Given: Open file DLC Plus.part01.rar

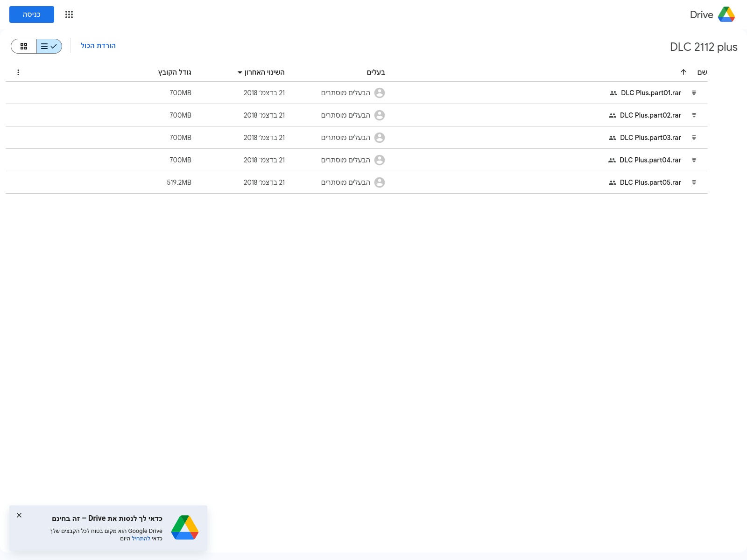Looking at the screenshot, I should point(651,93).
